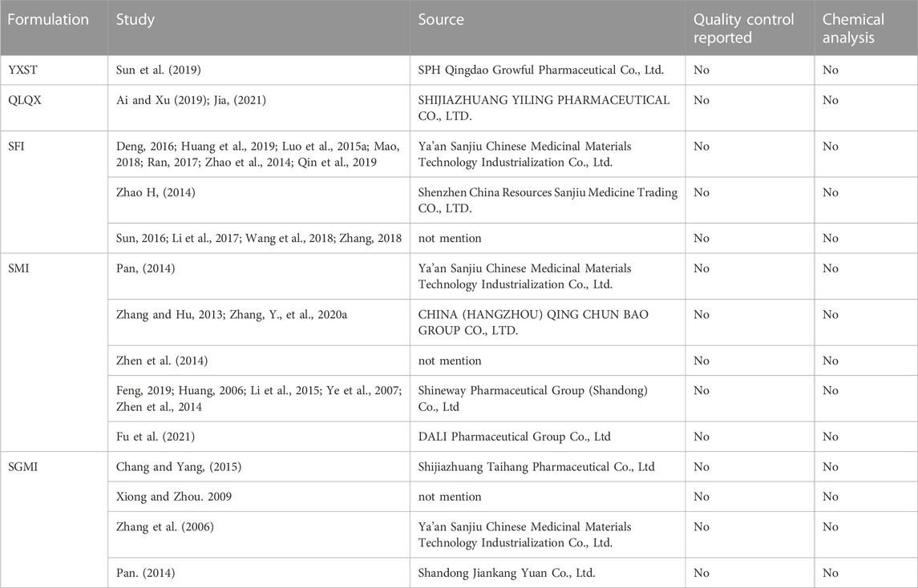Click the chemical analysis "No" for Chang and Yang, (2015)
The height and width of the screenshot is (588, 918).
click(x=830, y=467)
